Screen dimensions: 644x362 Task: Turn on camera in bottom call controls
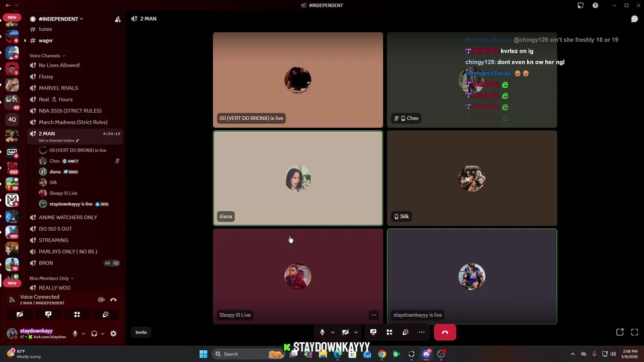[345, 332]
